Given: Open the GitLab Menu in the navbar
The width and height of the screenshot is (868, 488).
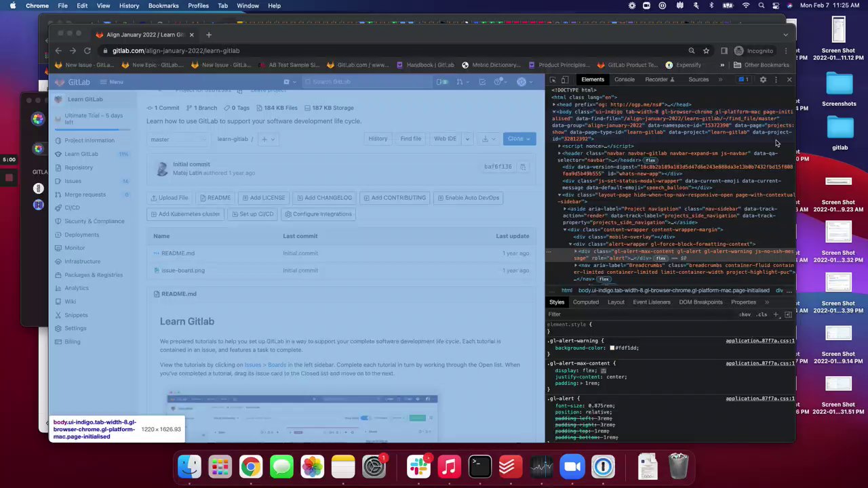Looking at the screenshot, I should [x=112, y=82].
